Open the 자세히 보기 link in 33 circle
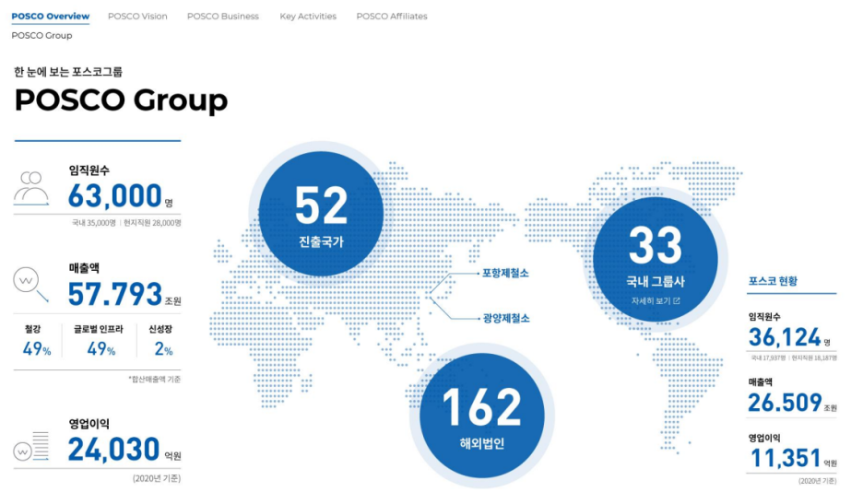This screenshot has width=863, height=504. point(655,301)
